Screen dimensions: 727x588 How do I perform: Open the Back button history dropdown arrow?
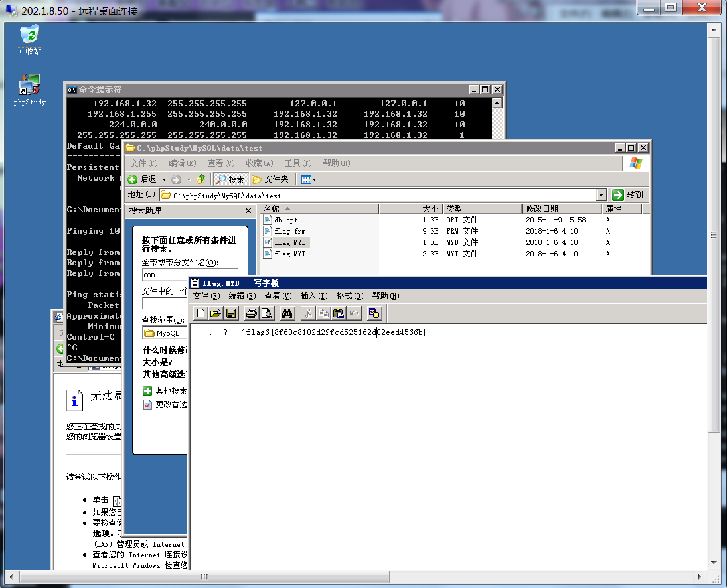(x=164, y=179)
